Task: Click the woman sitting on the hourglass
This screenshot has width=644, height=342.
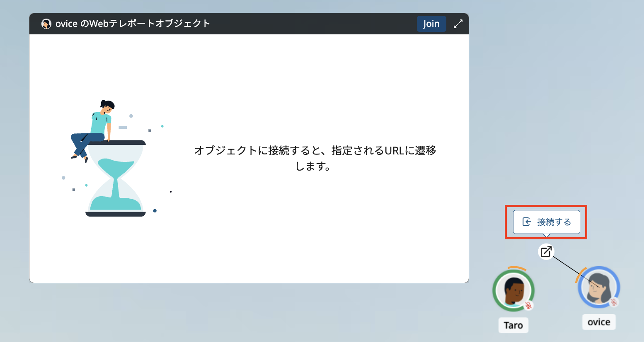Action: click(95, 128)
